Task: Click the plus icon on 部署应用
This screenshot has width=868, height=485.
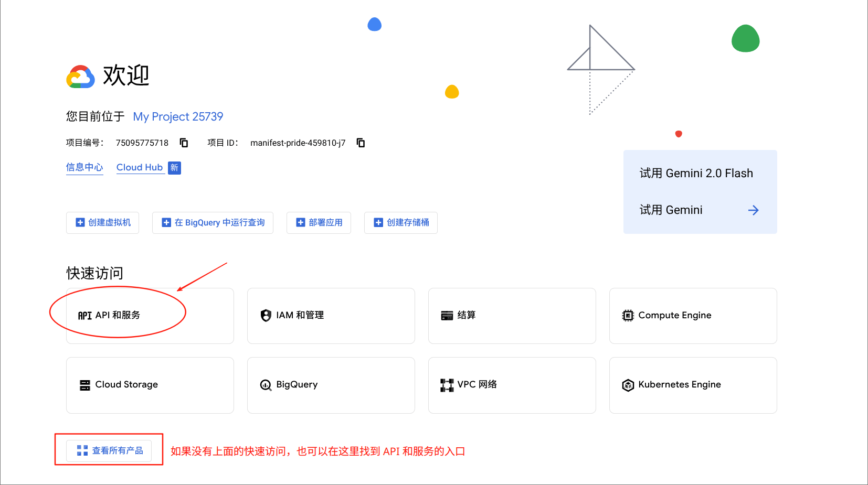Action: pyautogui.click(x=301, y=222)
